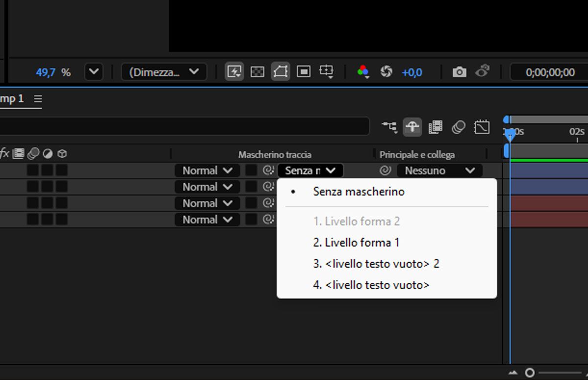Screen dimensions: 588x380
Task: Toggle the 3D layer switch on layer 1
Action: [62, 171]
